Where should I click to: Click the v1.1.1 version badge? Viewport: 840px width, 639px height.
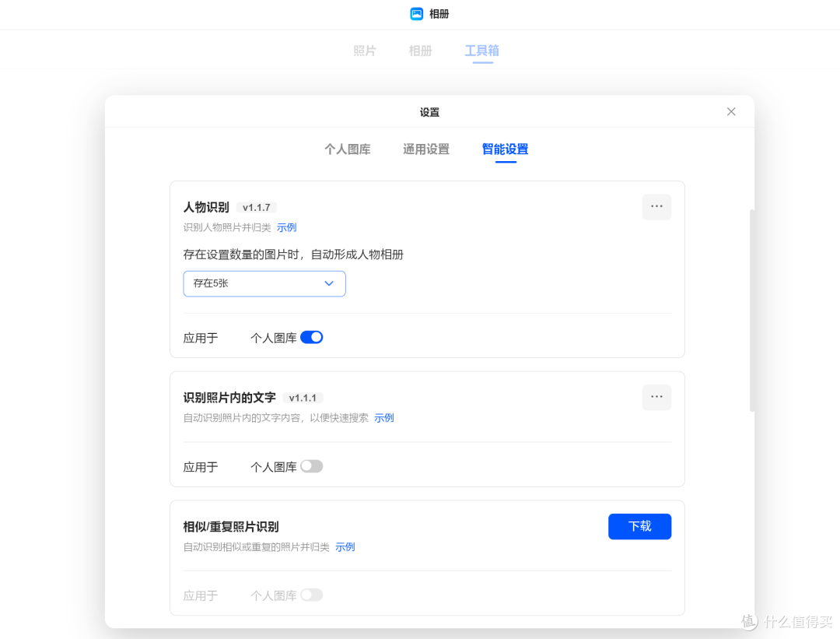[303, 398]
